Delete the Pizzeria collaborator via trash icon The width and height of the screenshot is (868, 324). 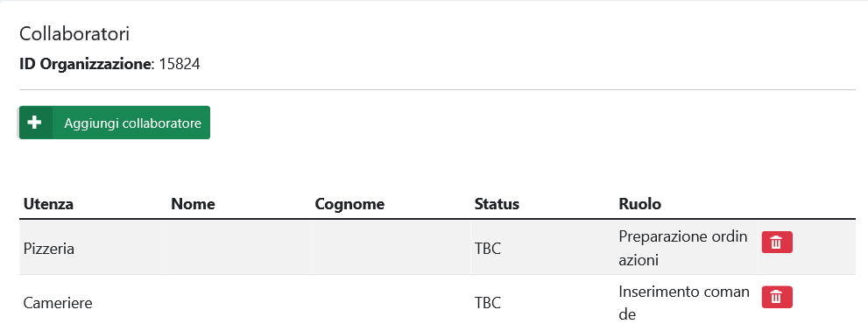(x=777, y=242)
